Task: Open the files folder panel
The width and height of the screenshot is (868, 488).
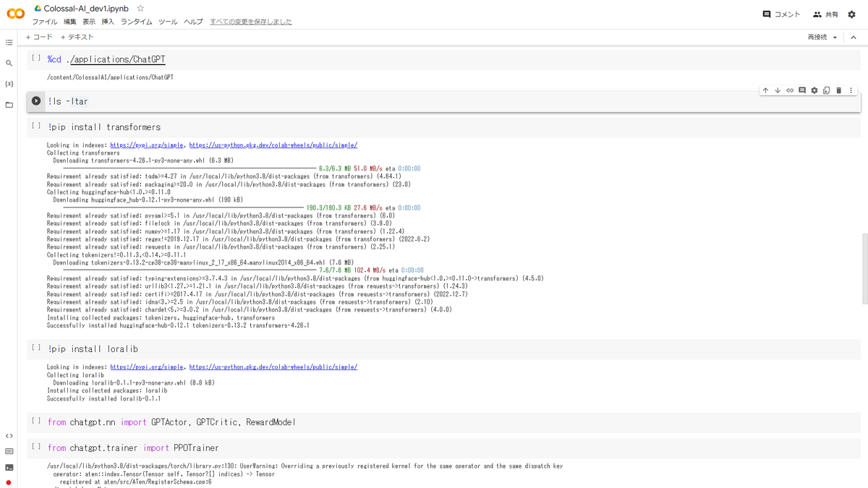Action: pyautogui.click(x=9, y=105)
